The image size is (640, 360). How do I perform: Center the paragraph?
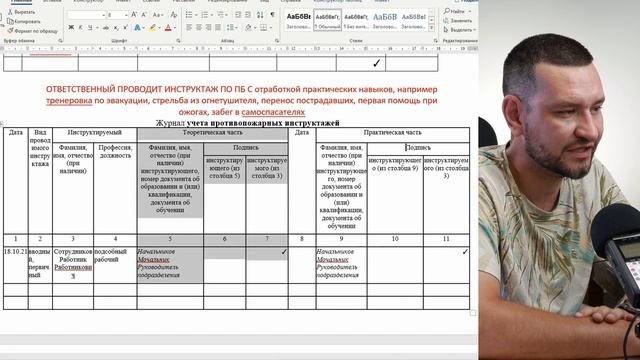[199, 28]
